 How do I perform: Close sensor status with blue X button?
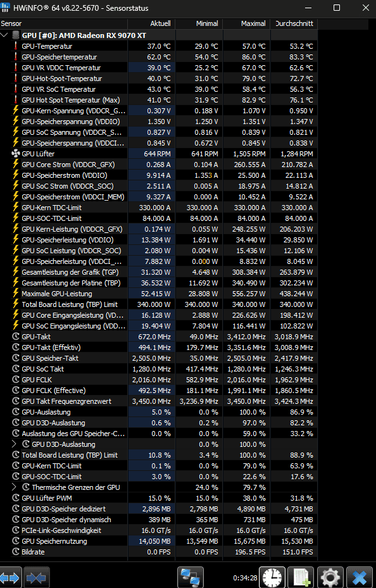coord(359,577)
